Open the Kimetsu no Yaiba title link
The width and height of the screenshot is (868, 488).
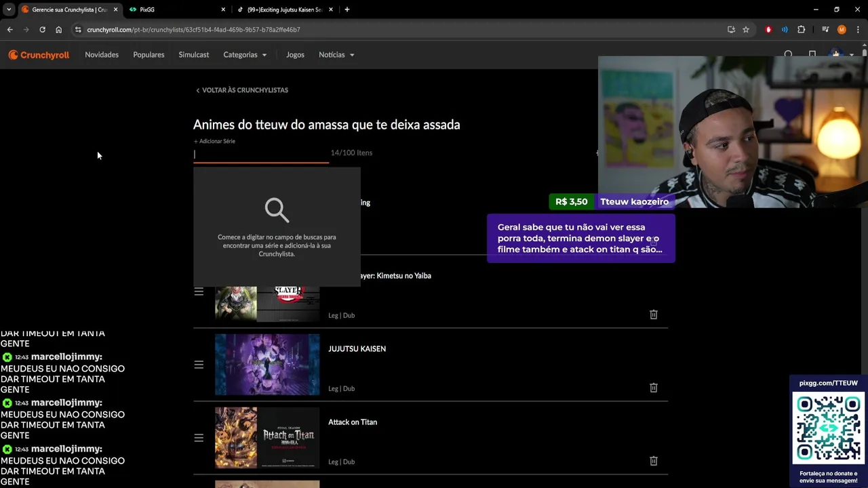[395, 276]
